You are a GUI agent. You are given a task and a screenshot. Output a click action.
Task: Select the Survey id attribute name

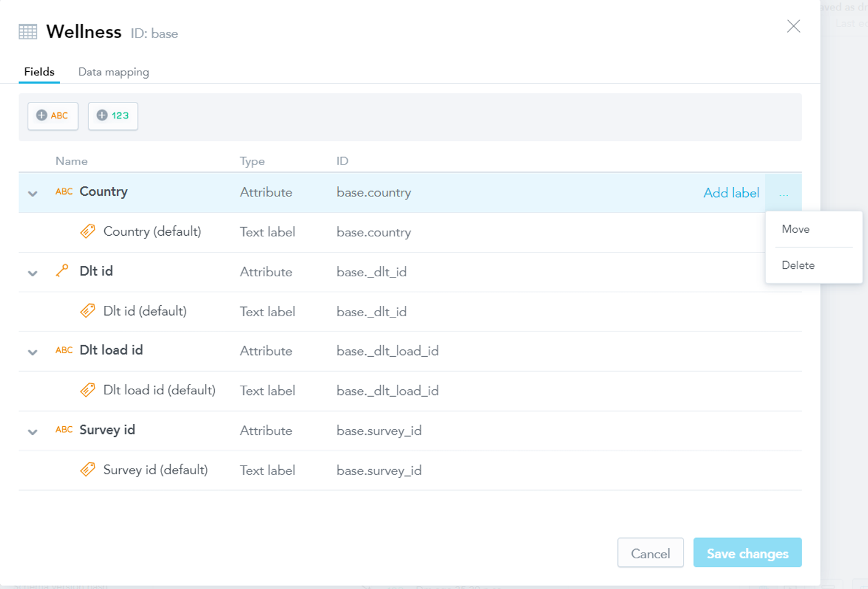[x=107, y=430]
